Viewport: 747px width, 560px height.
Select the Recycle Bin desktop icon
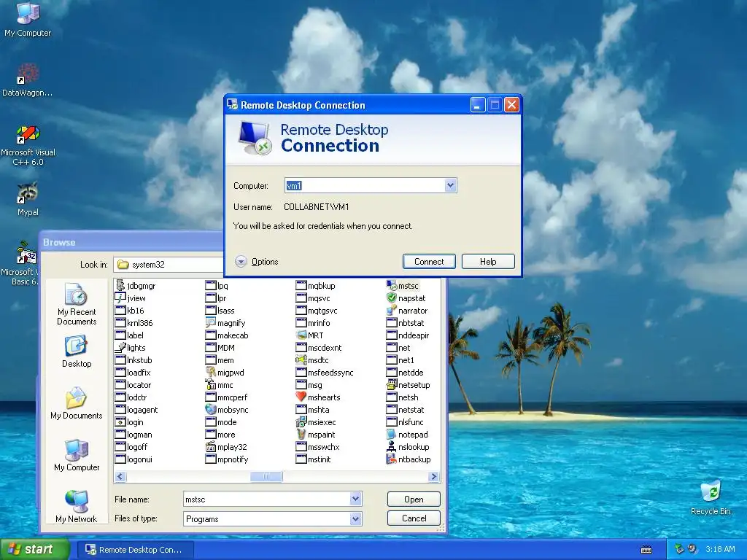(x=711, y=497)
